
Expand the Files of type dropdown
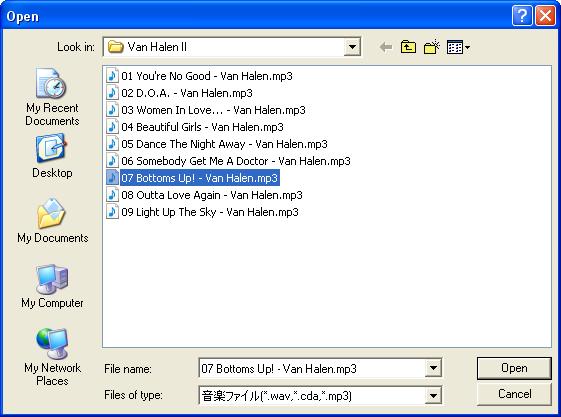(x=433, y=396)
